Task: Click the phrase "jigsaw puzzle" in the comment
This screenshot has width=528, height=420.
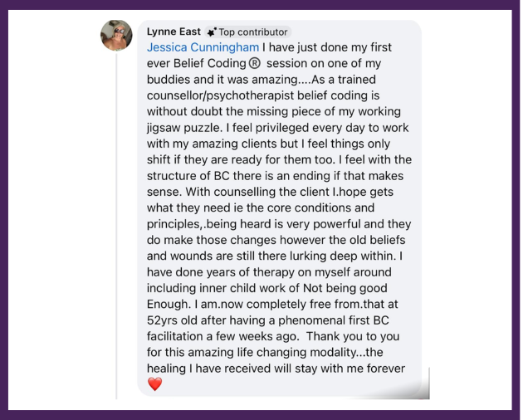Action: pos(185,127)
